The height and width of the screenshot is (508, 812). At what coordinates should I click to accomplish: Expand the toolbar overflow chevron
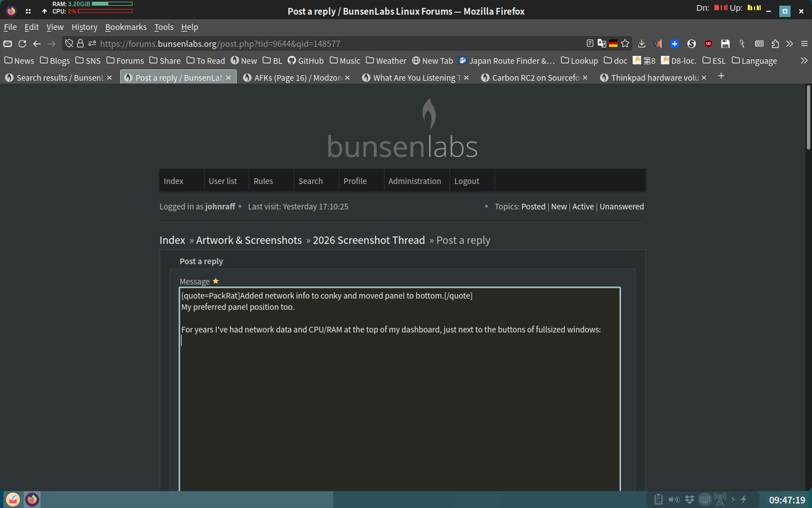click(x=790, y=44)
